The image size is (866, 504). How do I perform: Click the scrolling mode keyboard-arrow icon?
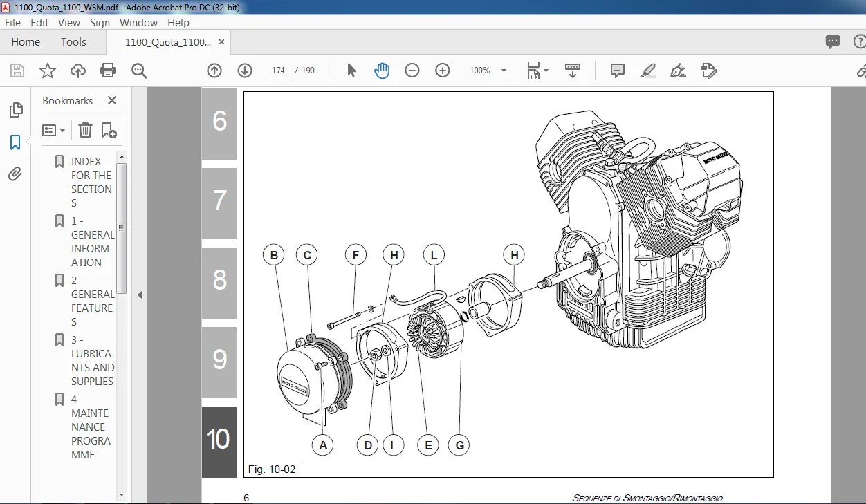tap(572, 71)
